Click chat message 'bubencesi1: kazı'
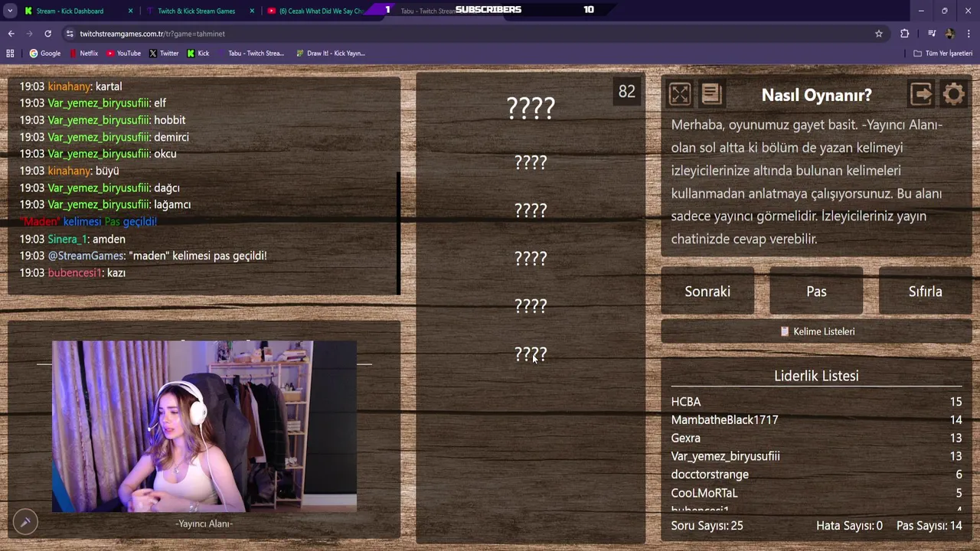This screenshot has width=980, height=551. (72, 272)
